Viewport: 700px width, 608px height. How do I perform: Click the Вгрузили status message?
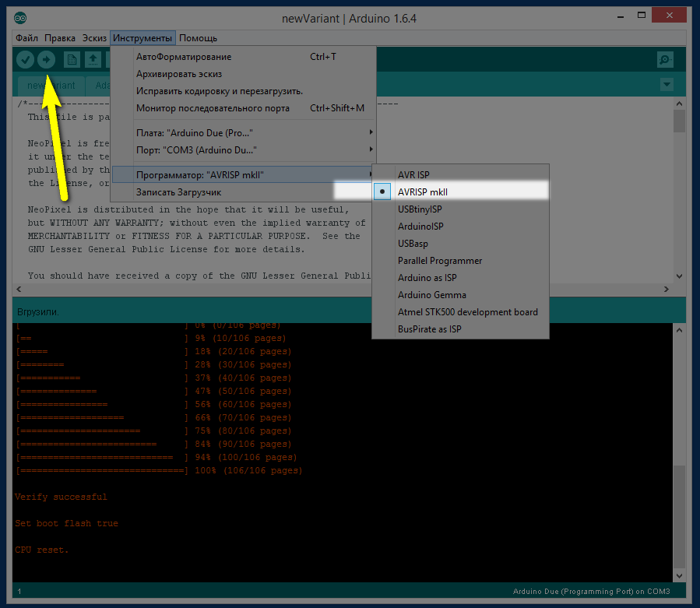pyautogui.click(x=38, y=311)
